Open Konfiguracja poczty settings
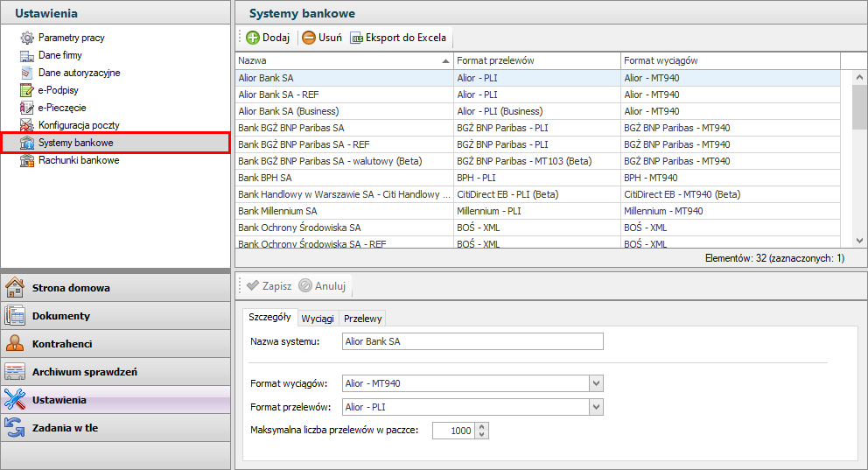 click(78, 125)
